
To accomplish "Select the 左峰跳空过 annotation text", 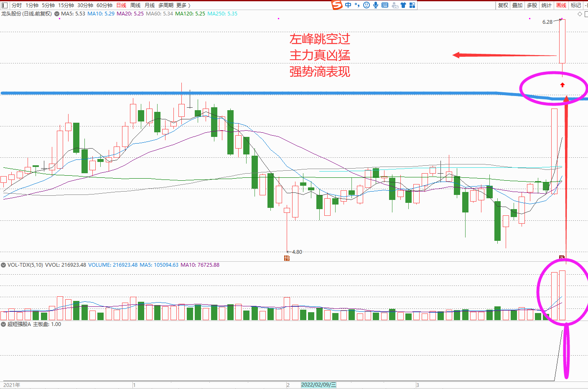I will coord(320,39).
